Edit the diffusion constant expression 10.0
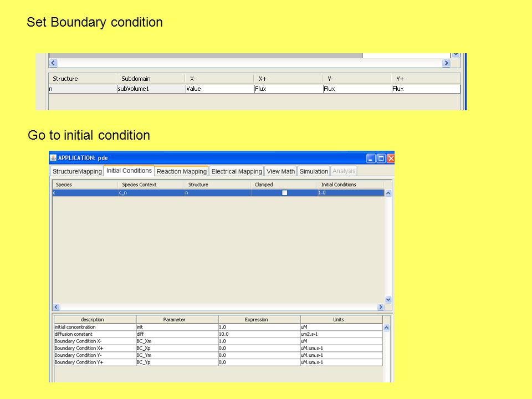532x399 pixels. point(259,334)
